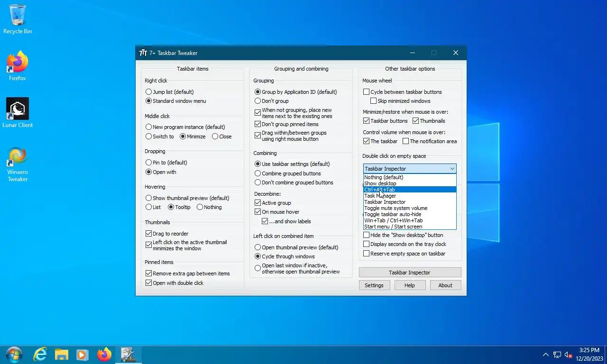Toggle ...and show labels checkbox
Image resolution: width=607 pixels, height=364 pixels.
click(286, 221)
